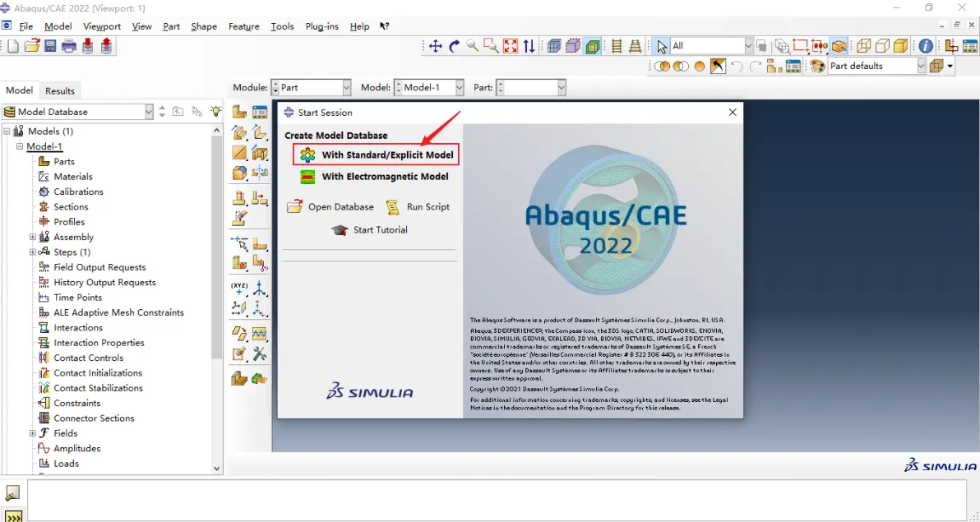This screenshot has height=522, width=980.
Task: Open the Color Code palette icon
Action: [817, 66]
